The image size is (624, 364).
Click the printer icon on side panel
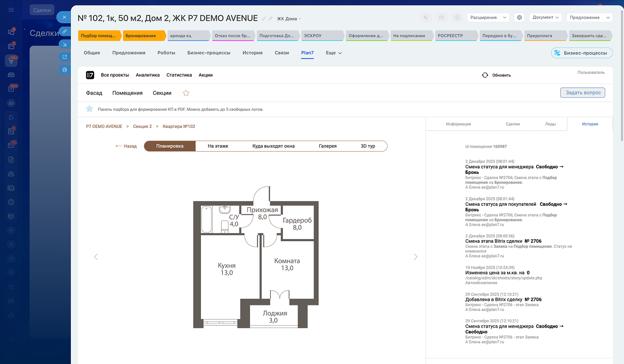[x=64, y=70]
